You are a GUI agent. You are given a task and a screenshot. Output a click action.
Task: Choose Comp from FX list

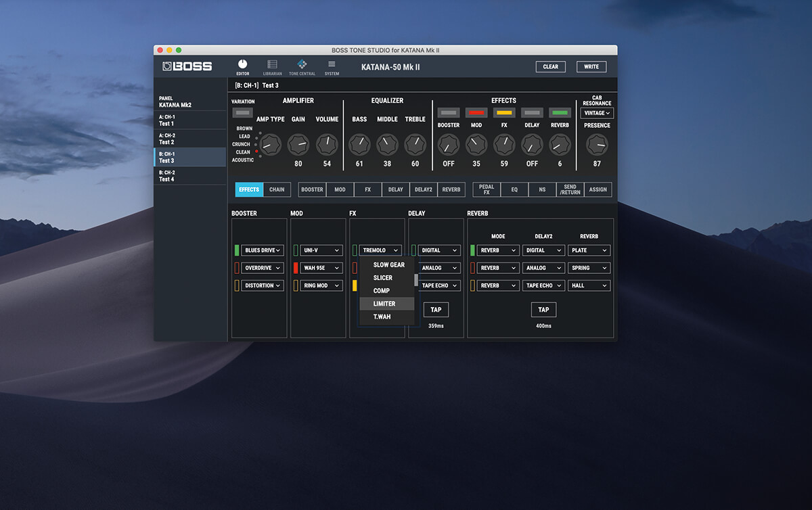point(386,291)
